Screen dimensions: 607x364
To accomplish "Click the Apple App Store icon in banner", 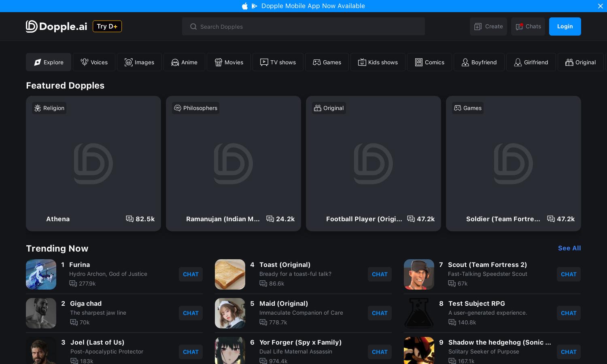I will 245,6.
